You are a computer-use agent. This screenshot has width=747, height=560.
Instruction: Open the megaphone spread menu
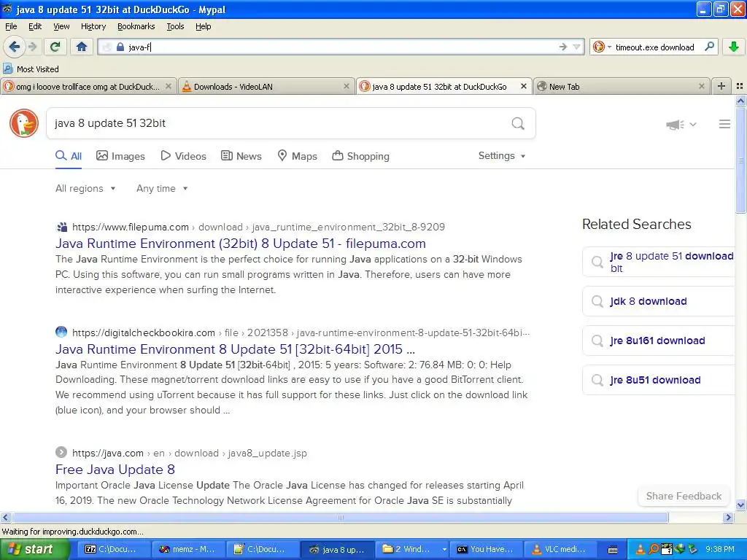[x=681, y=124]
